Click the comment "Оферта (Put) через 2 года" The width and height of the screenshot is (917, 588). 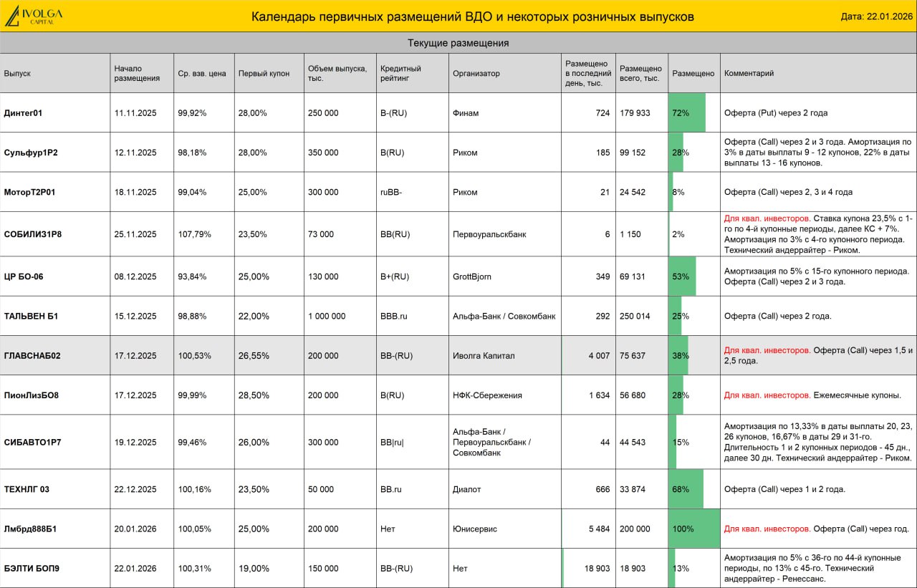click(776, 113)
